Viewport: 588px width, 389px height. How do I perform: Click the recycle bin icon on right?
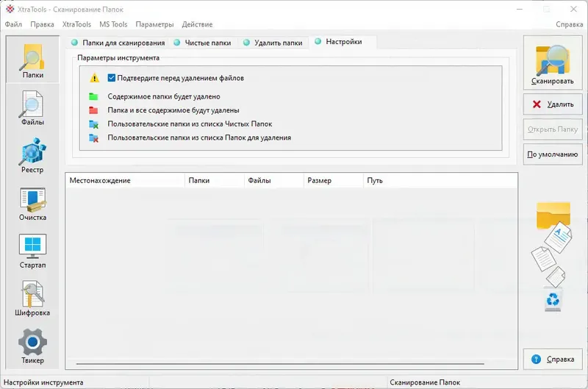(x=553, y=300)
